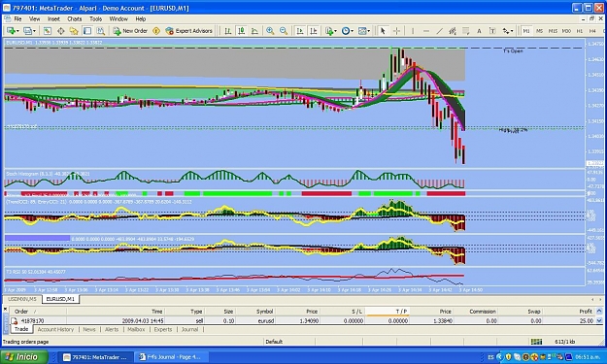Switch to M5 timeframe
This screenshot has height=364, width=607.
pyautogui.click(x=539, y=31)
